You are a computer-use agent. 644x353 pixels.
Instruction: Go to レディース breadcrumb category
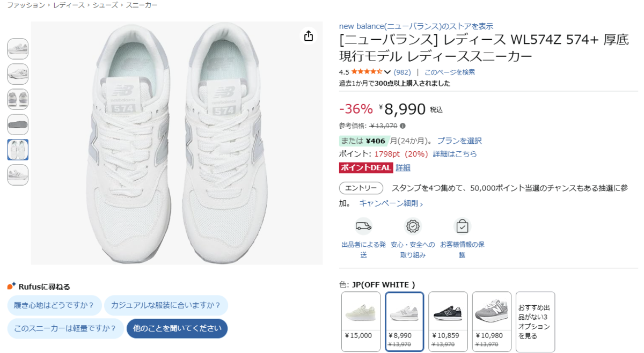[69, 5]
